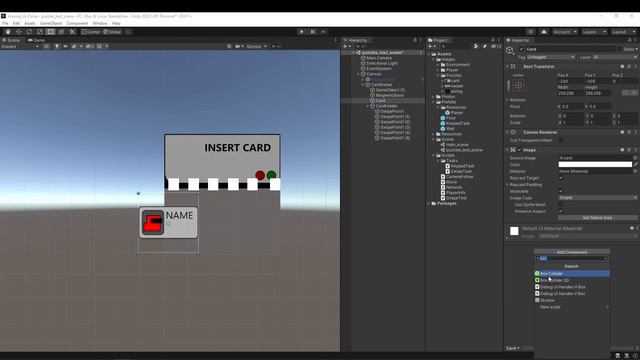Viewport: 640px width, 360px height.
Task: Open the Gizmos dropdown in Scene view
Action: click(256, 47)
